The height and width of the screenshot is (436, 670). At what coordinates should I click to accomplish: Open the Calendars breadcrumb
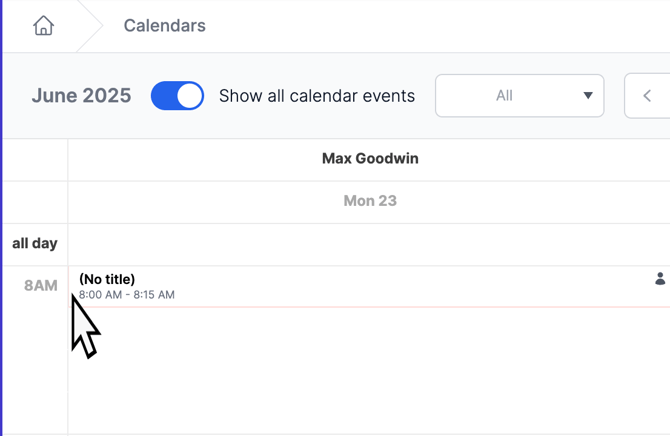(165, 26)
